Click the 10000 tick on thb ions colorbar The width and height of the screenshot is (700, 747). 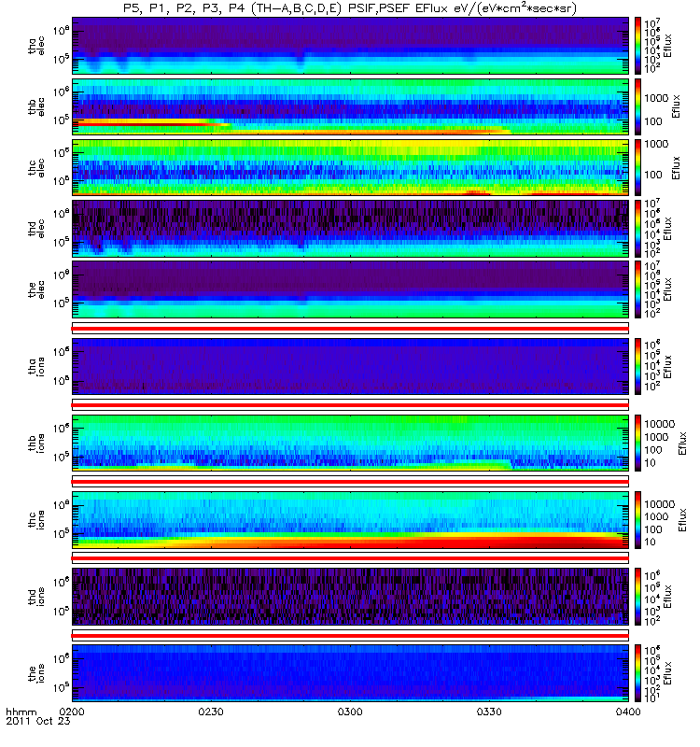[x=660, y=424]
